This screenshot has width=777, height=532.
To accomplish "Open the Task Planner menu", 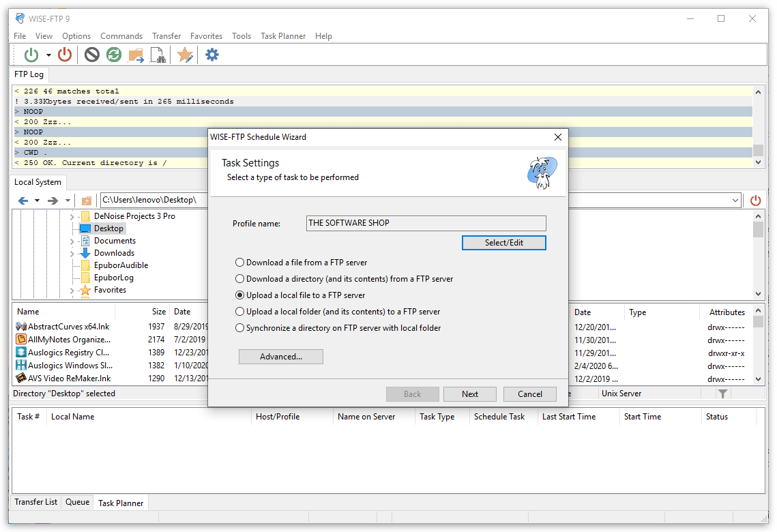I will click(x=283, y=35).
